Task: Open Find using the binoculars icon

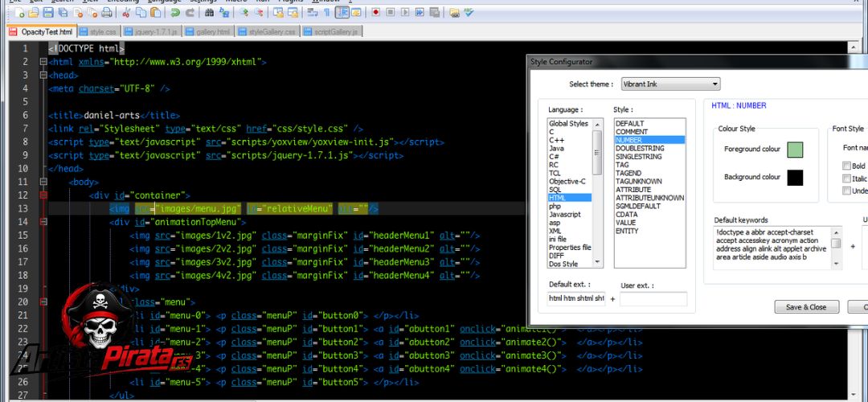Action: [x=210, y=12]
